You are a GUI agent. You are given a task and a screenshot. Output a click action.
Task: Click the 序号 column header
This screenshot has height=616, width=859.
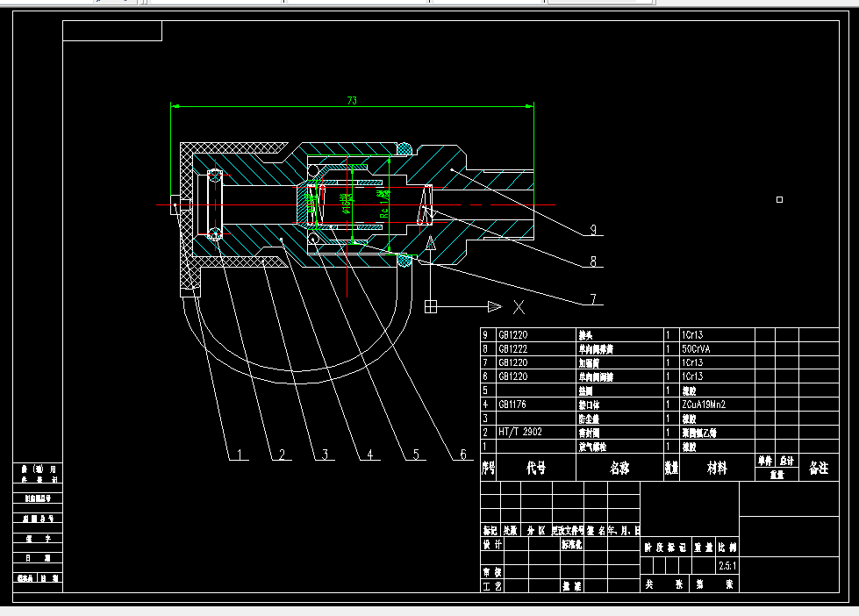(x=488, y=468)
